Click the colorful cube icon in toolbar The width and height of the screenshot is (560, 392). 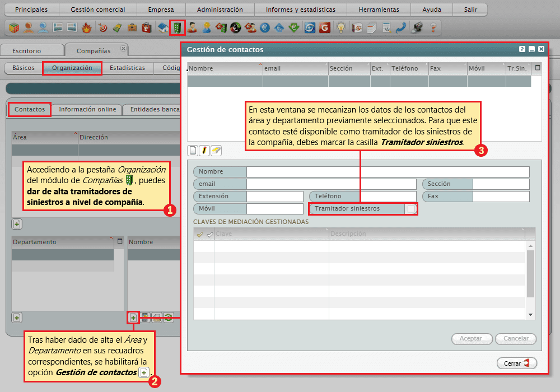(x=14, y=27)
